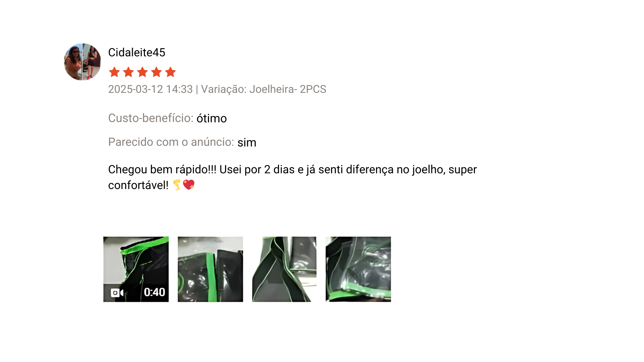Viewport: 644px width, 362px height.
Task: Click the Variação: Joelheira- 2PCS text
Action: [x=264, y=89]
